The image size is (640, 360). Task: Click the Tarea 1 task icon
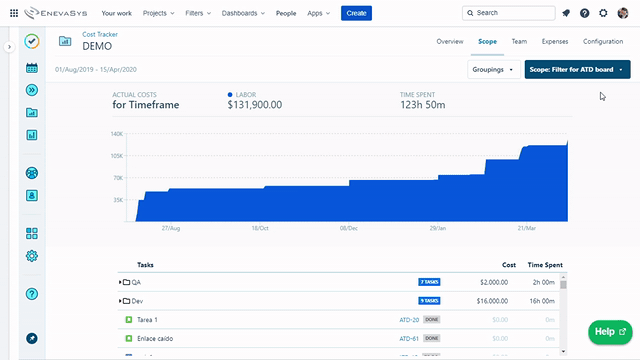129,320
